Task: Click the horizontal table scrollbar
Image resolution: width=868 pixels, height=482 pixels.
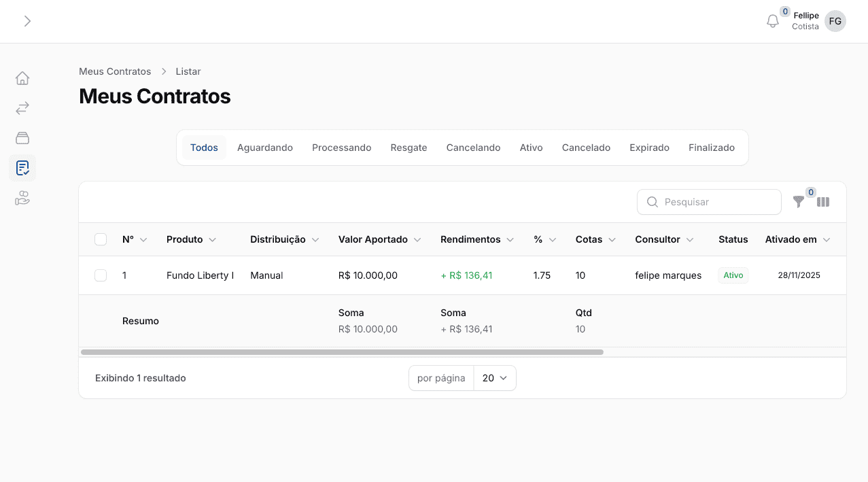Action: coord(342,352)
